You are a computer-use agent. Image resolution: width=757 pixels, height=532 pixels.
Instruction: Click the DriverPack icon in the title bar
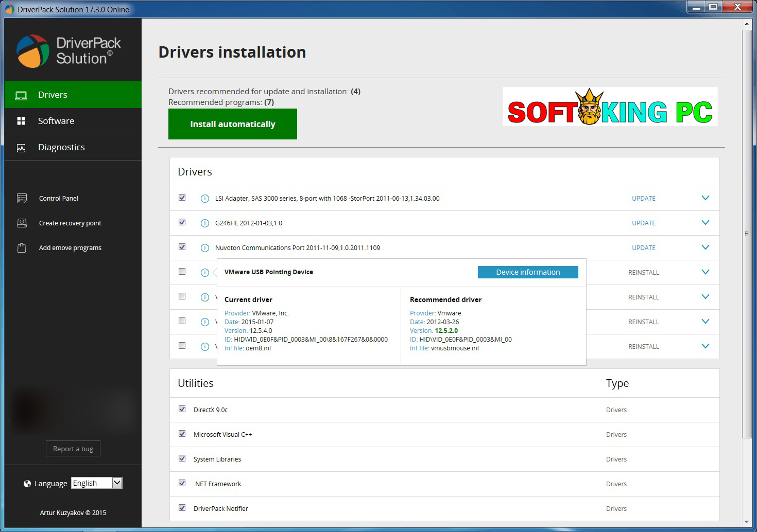[10, 9]
